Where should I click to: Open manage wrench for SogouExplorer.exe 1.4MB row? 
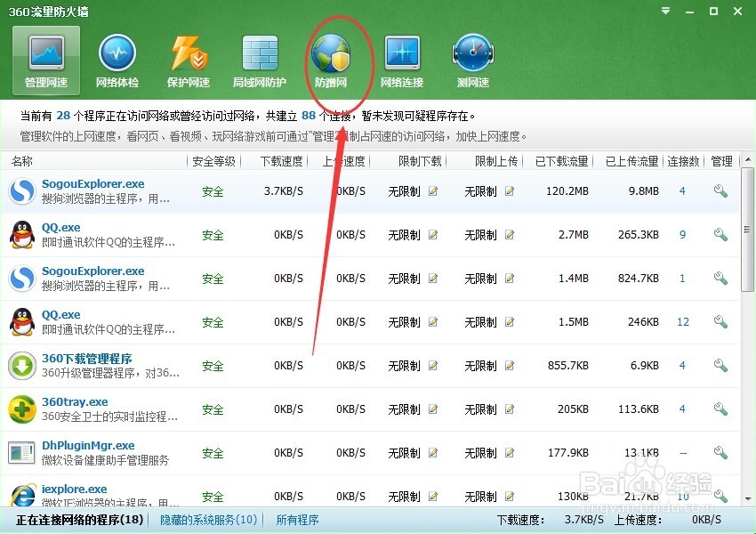click(x=720, y=279)
